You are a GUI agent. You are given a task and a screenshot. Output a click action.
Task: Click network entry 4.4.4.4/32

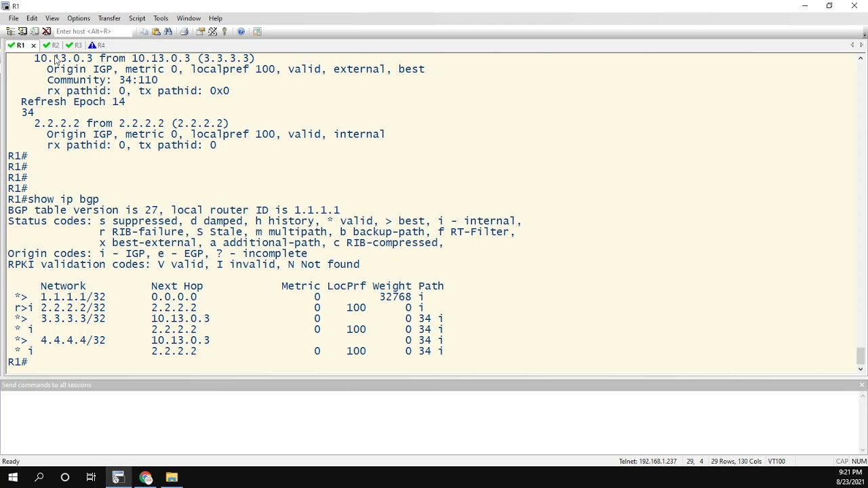tap(73, 340)
